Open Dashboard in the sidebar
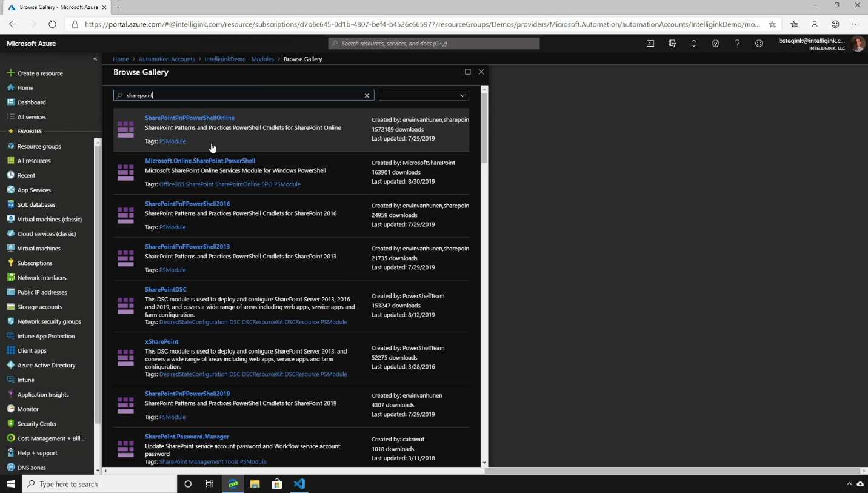 tap(32, 102)
